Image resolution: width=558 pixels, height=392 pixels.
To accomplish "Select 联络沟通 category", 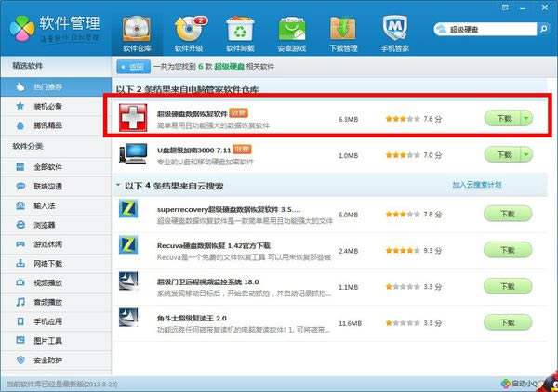I will [x=56, y=186].
